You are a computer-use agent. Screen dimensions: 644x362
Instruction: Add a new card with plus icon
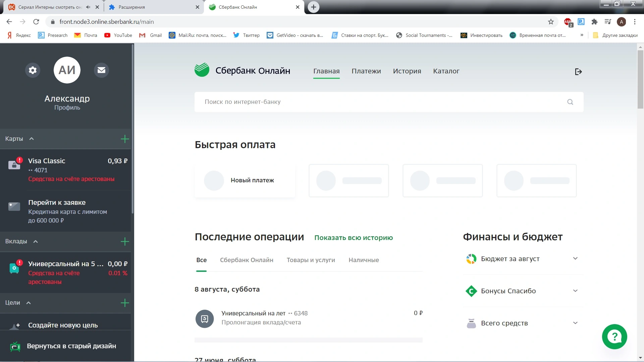(125, 139)
